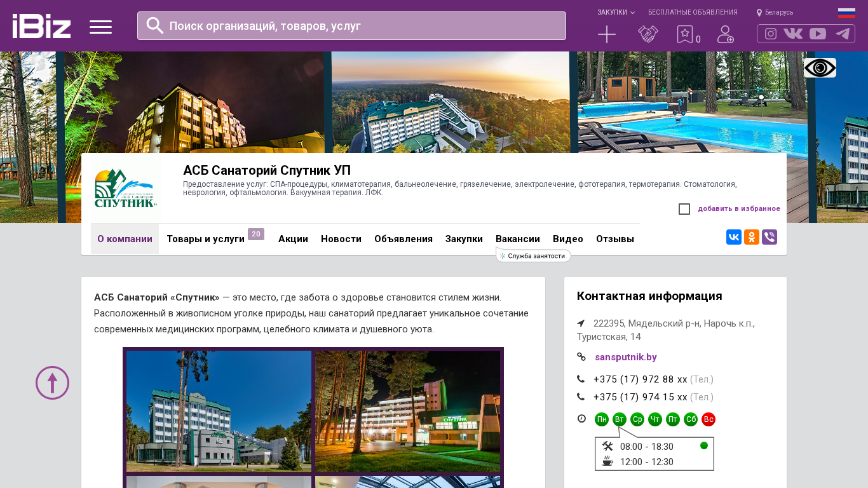Image resolution: width=868 pixels, height=488 pixels.
Task: Switch language via Russian flag icon
Action: (846, 13)
